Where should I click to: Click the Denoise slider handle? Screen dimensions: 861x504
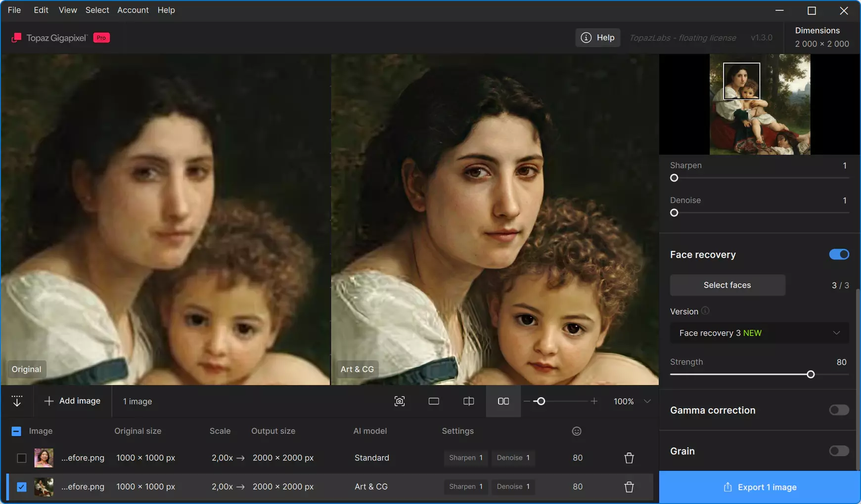674,213
